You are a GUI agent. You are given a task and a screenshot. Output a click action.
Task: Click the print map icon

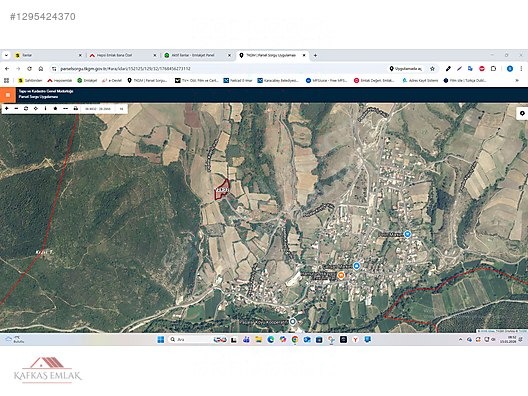coord(75,109)
